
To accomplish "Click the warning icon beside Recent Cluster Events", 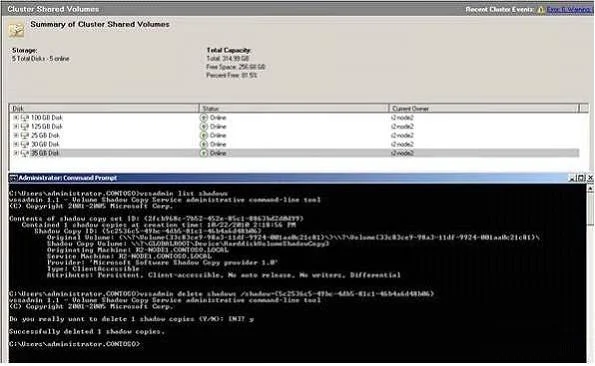I will 540,10.
